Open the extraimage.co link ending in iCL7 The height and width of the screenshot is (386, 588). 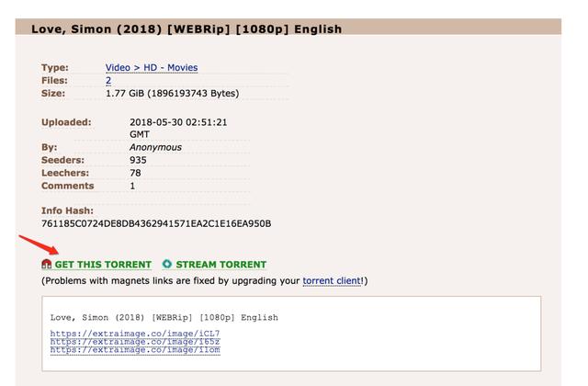coord(135,333)
